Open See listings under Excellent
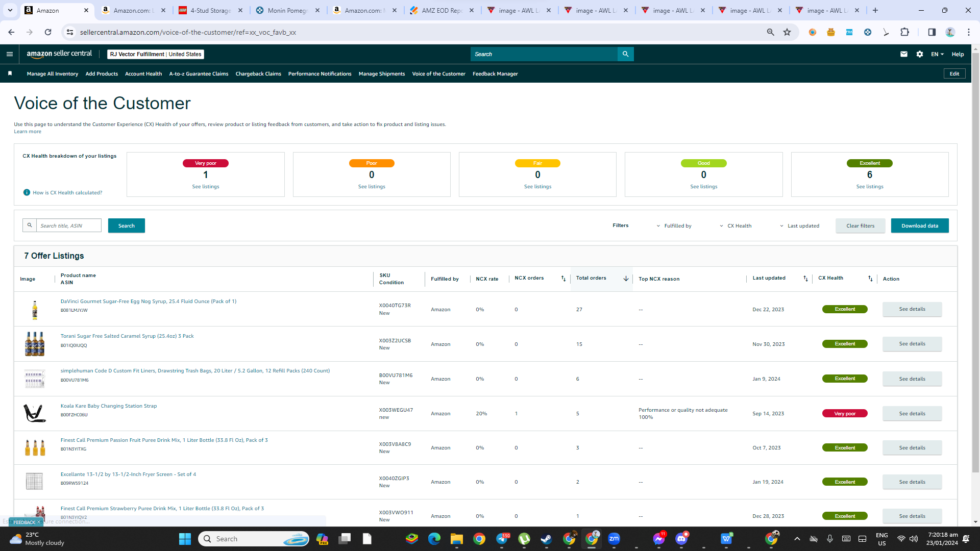Image resolution: width=980 pixels, height=551 pixels. [870, 187]
